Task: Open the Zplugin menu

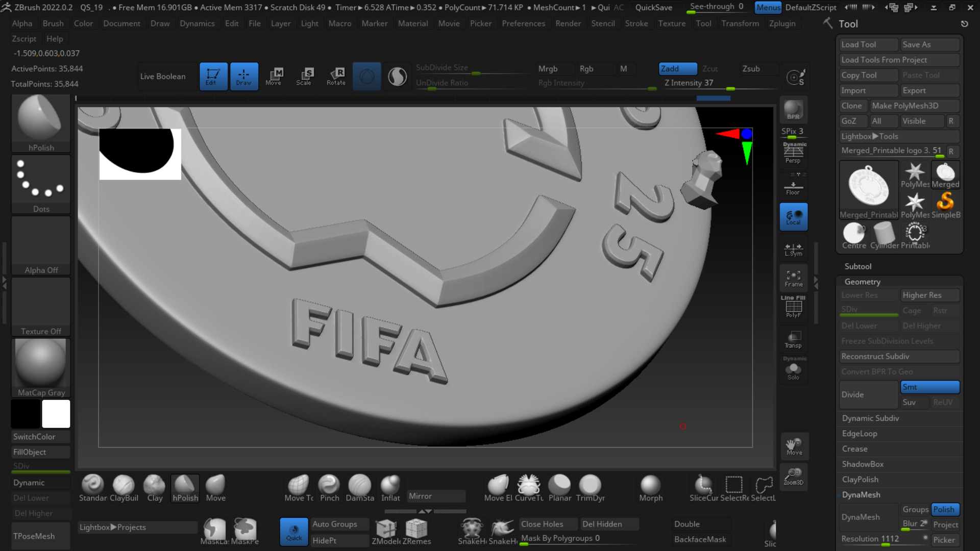Action: coord(782,23)
